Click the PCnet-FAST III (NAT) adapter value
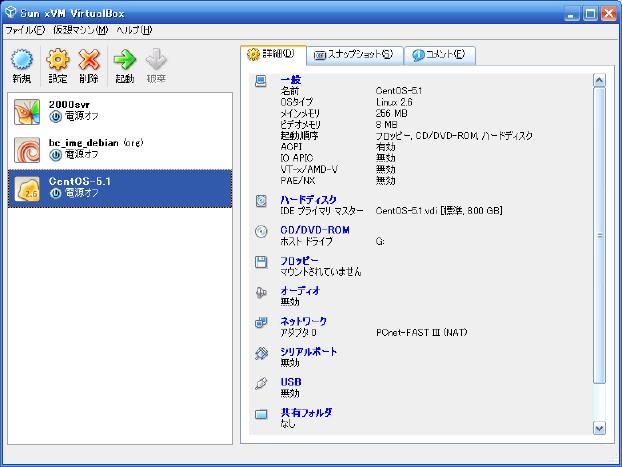The width and height of the screenshot is (622, 467). (x=421, y=332)
